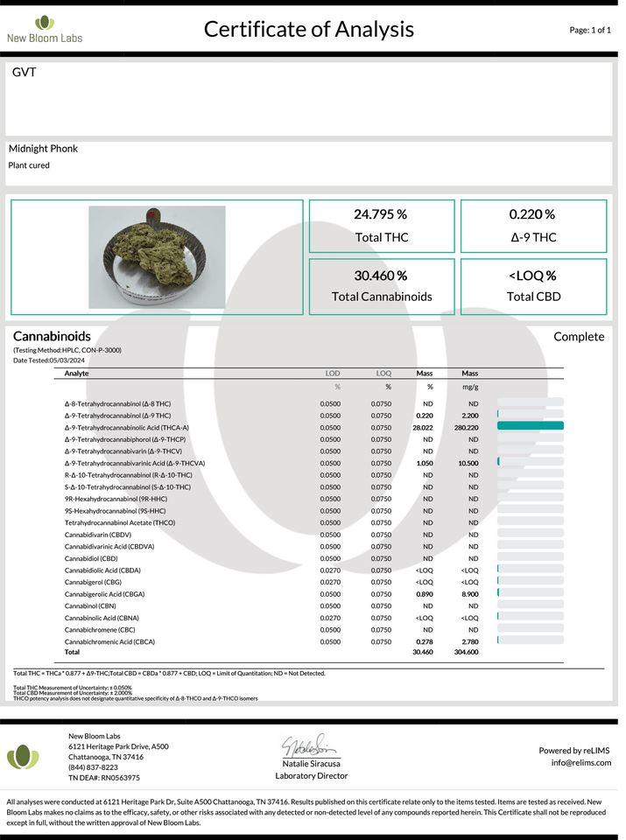Click the LOQ column header
This screenshot has height=840, width=626.
click(383, 374)
